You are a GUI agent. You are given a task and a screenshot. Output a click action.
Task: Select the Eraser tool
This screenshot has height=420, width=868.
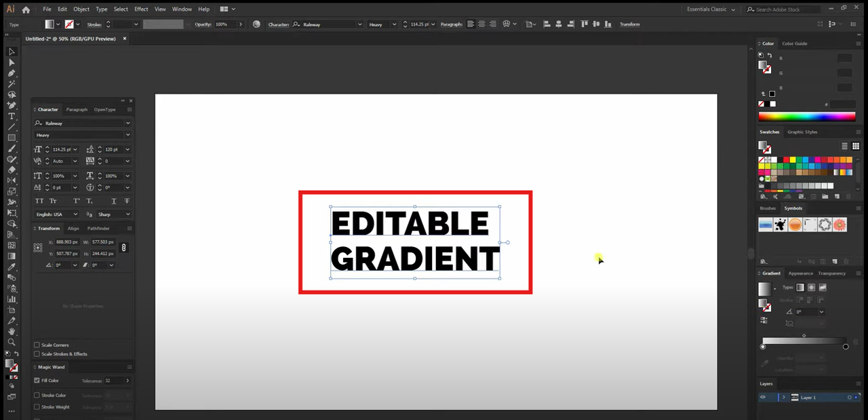(x=12, y=170)
